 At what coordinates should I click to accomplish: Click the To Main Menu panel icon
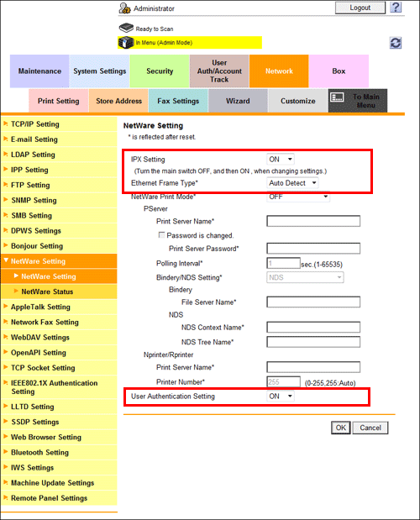pos(338,97)
